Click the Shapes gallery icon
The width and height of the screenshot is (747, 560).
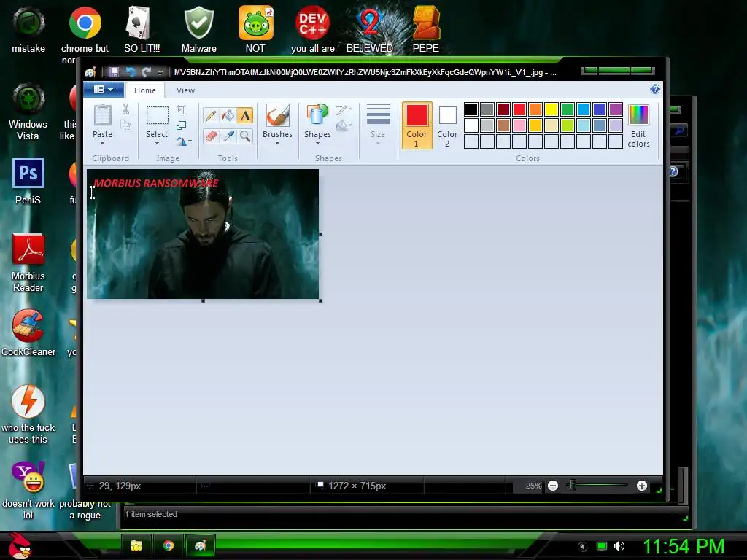[317, 116]
